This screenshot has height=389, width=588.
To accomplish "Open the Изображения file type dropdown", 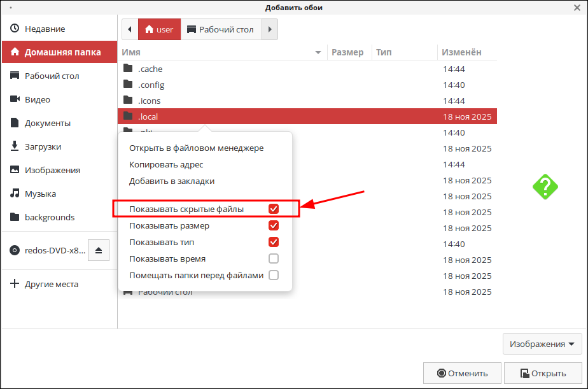I will (545, 344).
